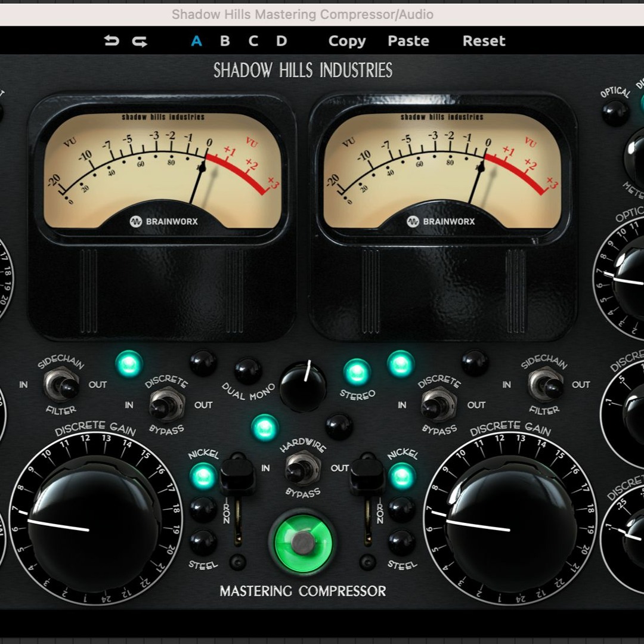Select preset slot D
The height and width of the screenshot is (644, 644).
281,41
